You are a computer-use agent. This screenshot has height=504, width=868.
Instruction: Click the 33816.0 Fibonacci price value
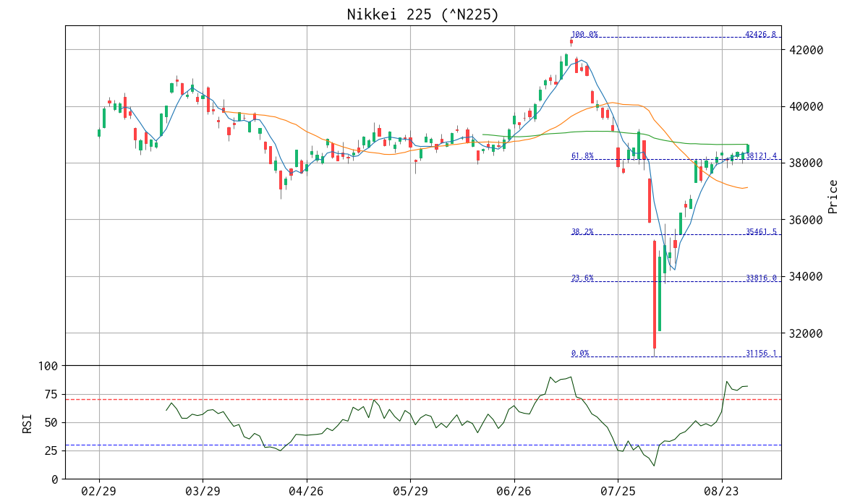(x=761, y=278)
